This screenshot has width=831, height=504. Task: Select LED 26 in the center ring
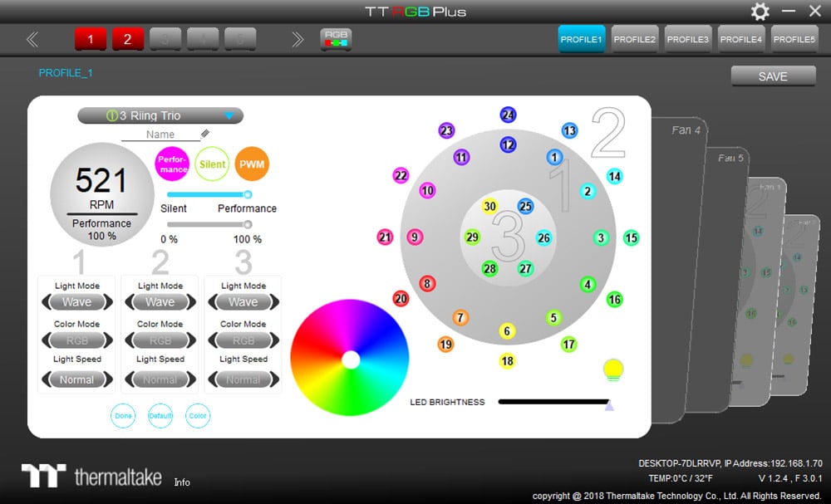543,238
